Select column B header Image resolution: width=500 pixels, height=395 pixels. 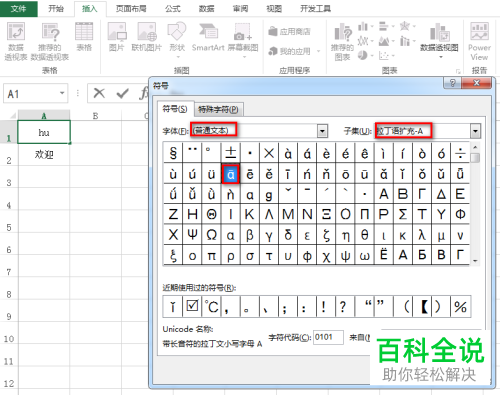95,116
